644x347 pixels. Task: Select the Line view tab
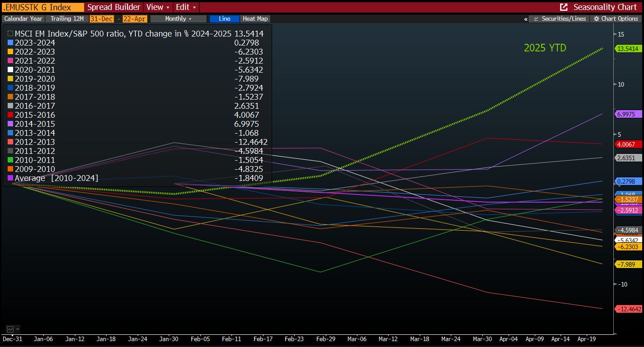pyautogui.click(x=224, y=19)
